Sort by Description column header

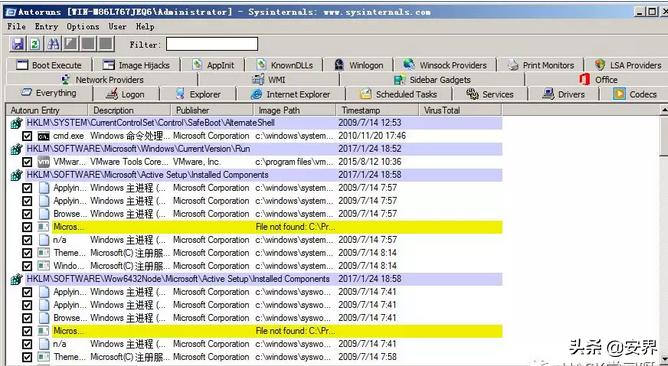[x=129, y=110]
